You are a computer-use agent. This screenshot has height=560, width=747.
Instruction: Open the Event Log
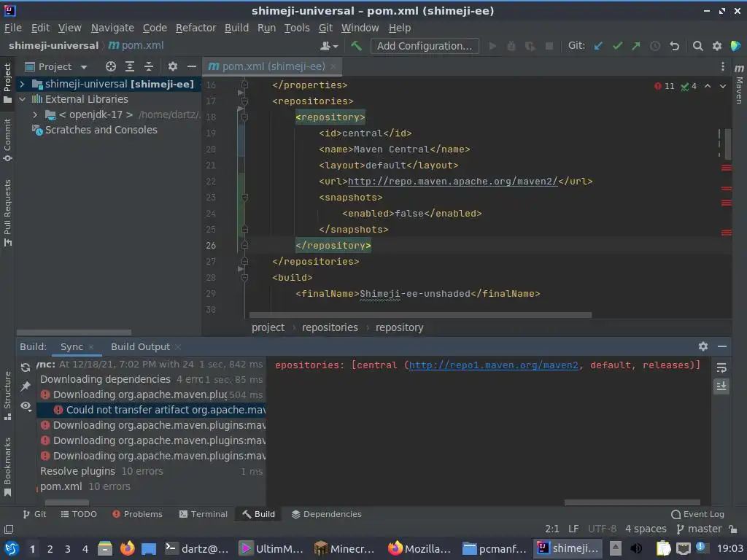pos(697,514)
